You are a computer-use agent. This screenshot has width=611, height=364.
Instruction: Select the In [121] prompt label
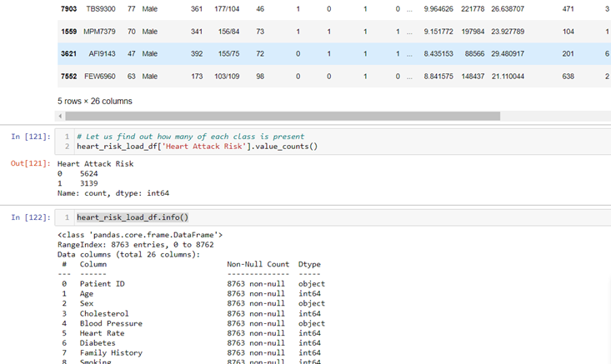click(x=31, y=137)
